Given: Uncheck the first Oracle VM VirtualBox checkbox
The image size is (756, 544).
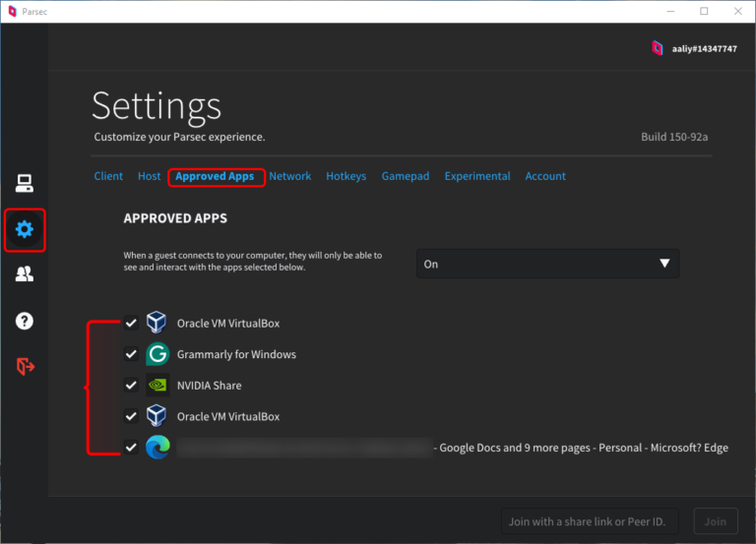Looking at the screenshot, I should point(131,323).
